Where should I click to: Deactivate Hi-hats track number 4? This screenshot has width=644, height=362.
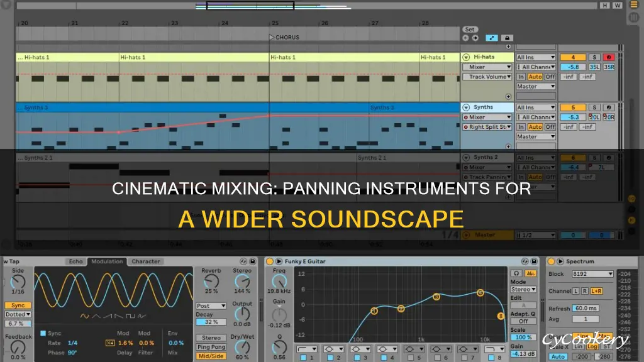pos(573,57)
